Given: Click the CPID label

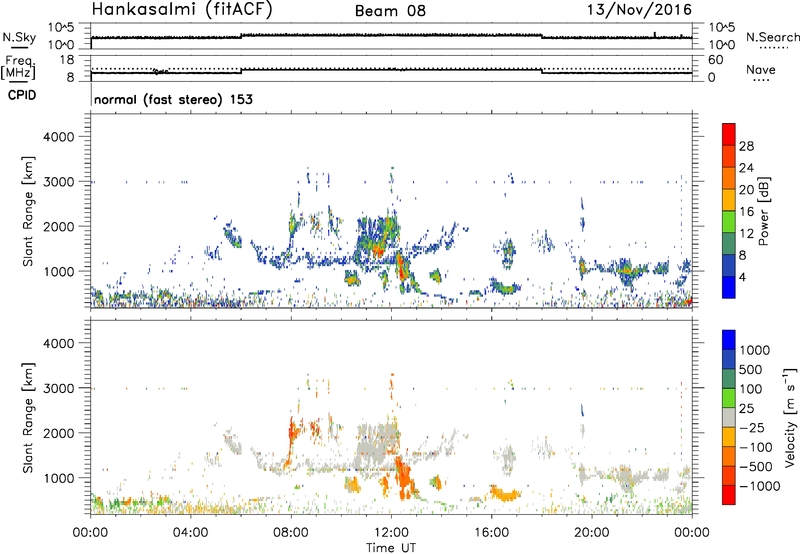Looking at the screenshot, I should click(x=22, y=95).
